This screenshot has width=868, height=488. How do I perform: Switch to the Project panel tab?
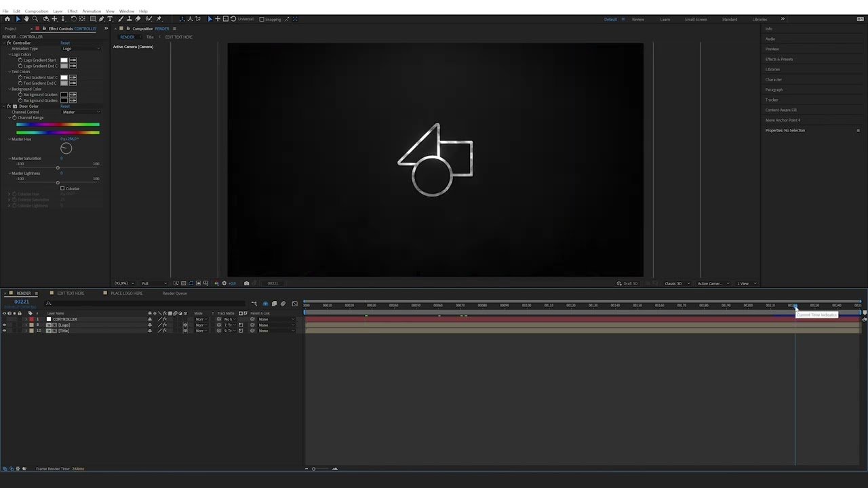pyautogui.click(x=10, y=28)
